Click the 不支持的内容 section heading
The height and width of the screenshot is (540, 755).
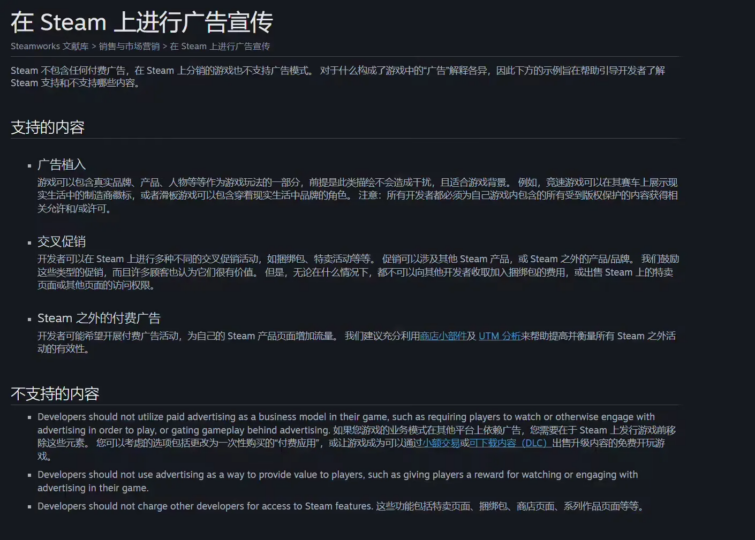click(54, 393)
